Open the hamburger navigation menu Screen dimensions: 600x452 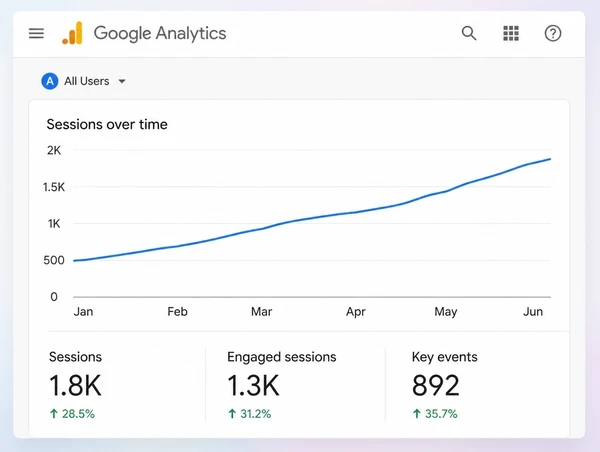click(36, 33)
